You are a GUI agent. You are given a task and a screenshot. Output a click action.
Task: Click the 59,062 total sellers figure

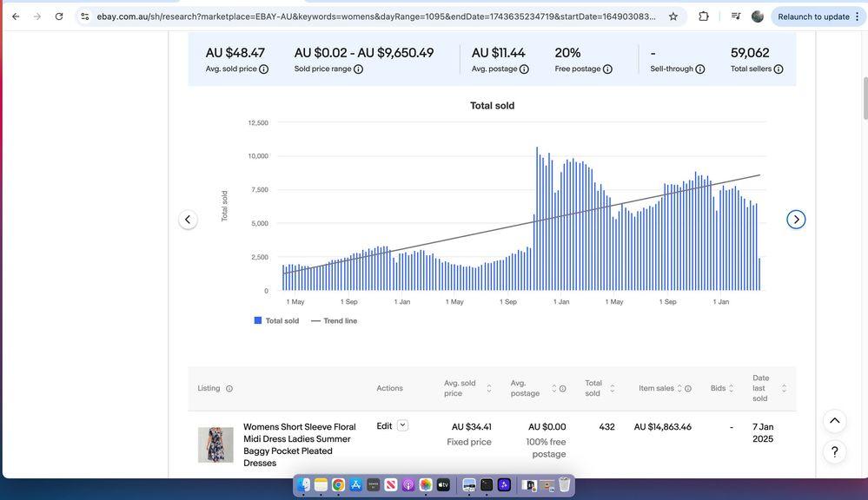(x=750, y=53)
